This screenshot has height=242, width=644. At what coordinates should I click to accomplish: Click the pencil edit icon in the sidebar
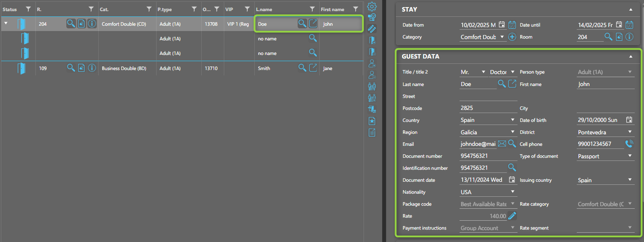[372, 29]
